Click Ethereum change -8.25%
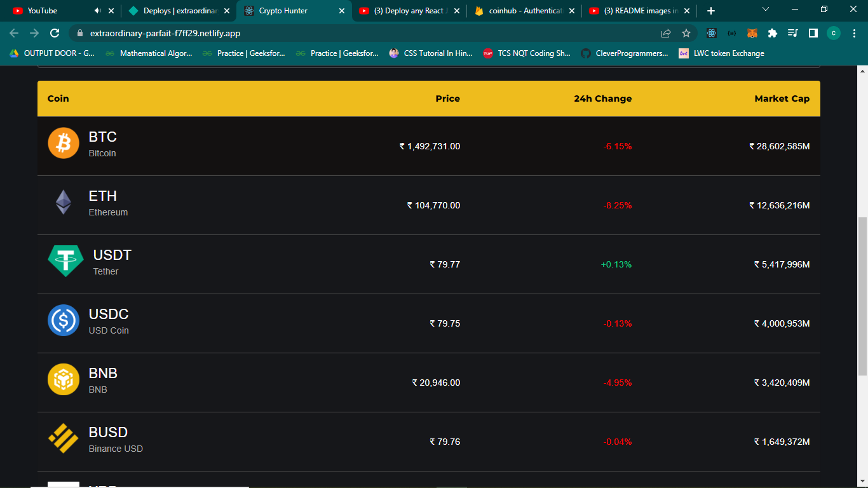The image size is (868, 488). click(x=617, y=205)
